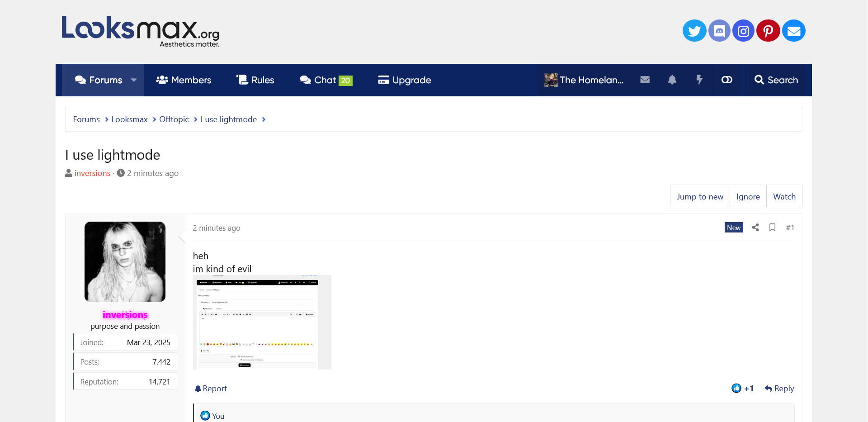
Task: Open the Instagram social link icon
Action: point(744,31)
